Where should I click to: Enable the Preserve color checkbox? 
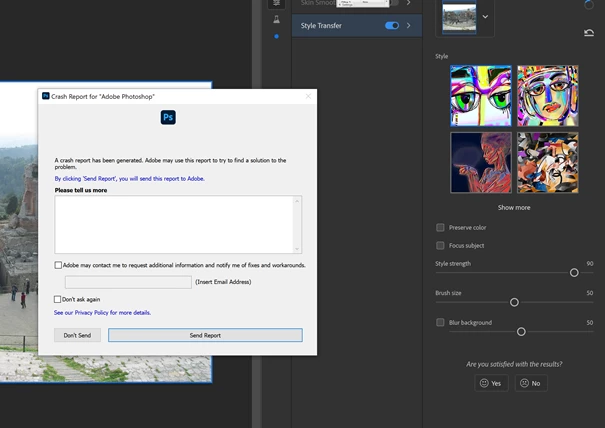point(440,227)
